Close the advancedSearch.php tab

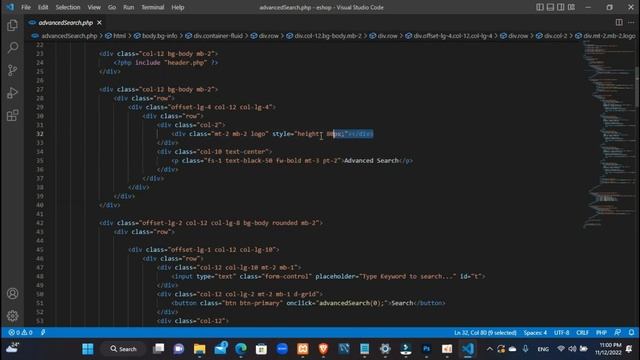pyautogui.click(x=100, y=23)
